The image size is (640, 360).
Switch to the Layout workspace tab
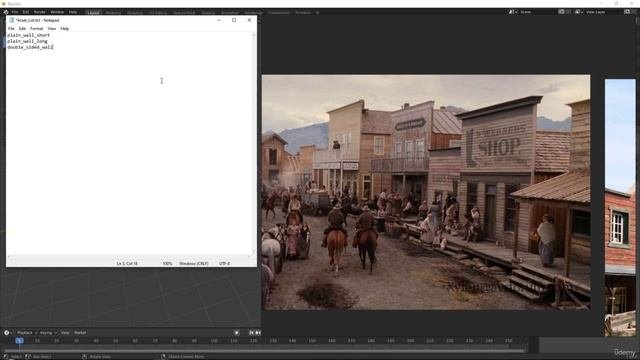coord(93,13)
